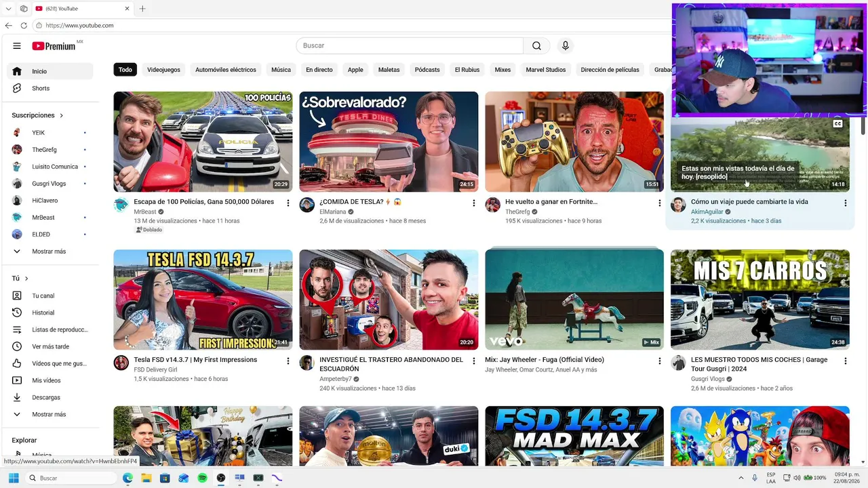Start voice search with microphone icon
Image resolution: width=868 pixels, height=488 pixels.
[566, 45]
